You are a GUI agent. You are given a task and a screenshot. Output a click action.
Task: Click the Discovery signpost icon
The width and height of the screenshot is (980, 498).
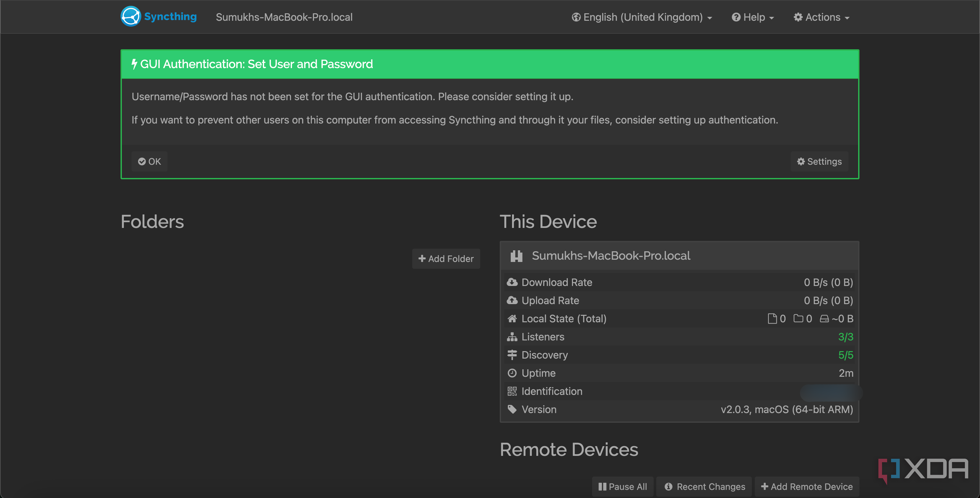[512, 355]
